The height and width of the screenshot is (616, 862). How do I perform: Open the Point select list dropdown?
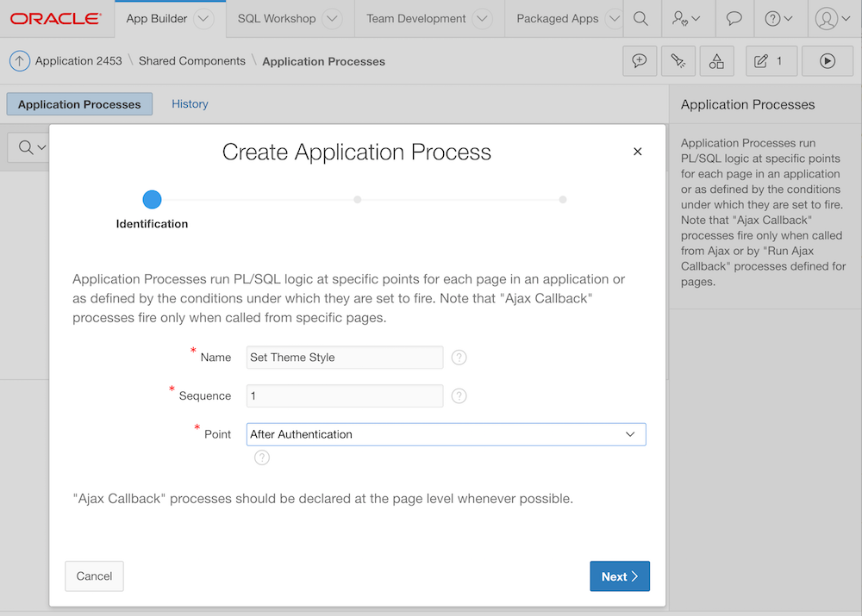point(446,434)
